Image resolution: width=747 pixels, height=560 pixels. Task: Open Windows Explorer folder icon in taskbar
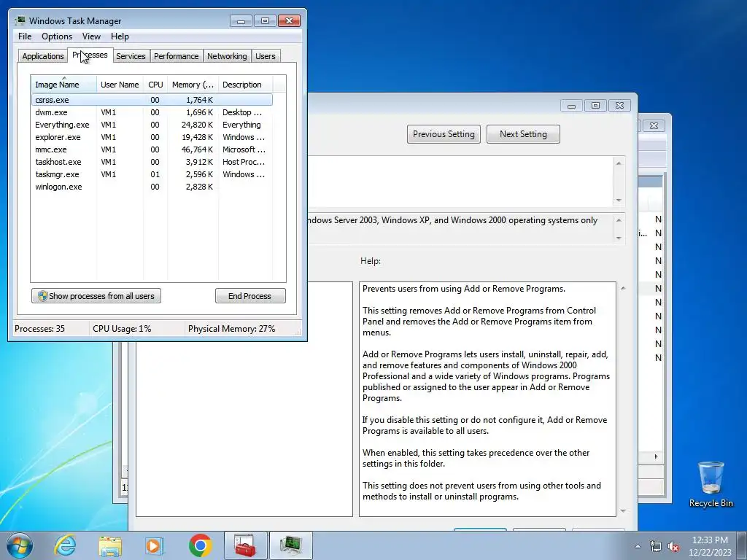[110, 545]
